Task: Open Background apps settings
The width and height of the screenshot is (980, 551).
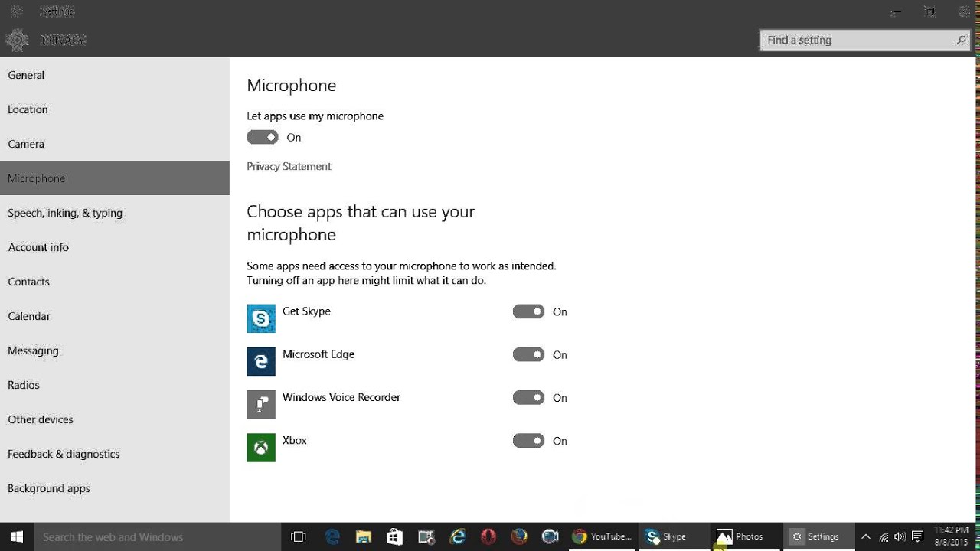Action: 115,488
